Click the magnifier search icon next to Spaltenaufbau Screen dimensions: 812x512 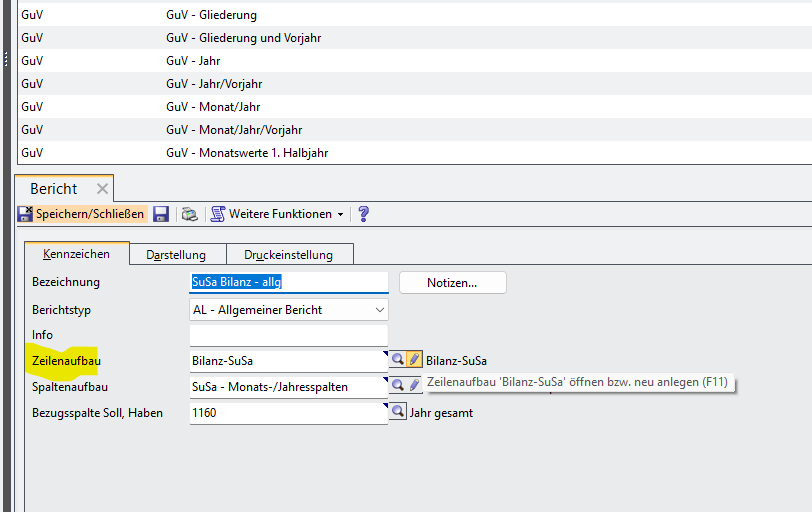click(x=397, y=386)
